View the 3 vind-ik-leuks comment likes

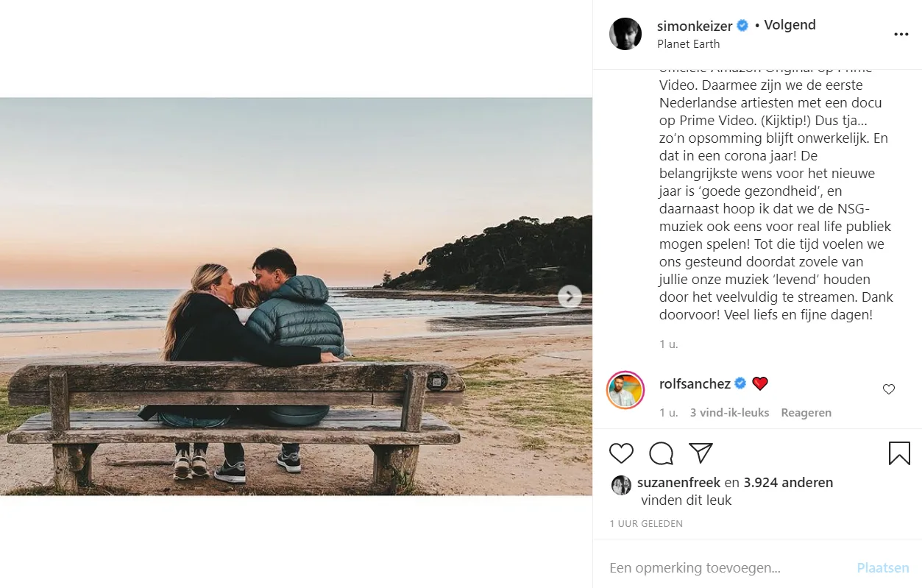click(x=729, y=413)
